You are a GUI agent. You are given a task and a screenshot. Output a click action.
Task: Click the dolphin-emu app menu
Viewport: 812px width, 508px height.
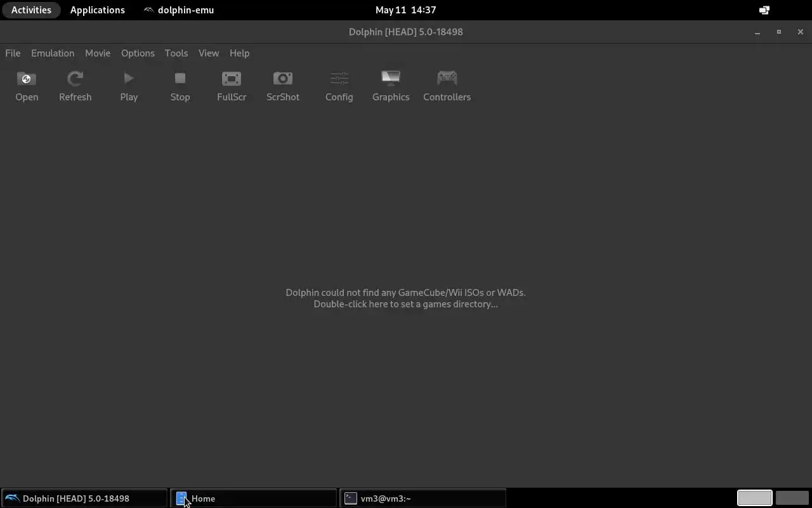pos(179,10)
